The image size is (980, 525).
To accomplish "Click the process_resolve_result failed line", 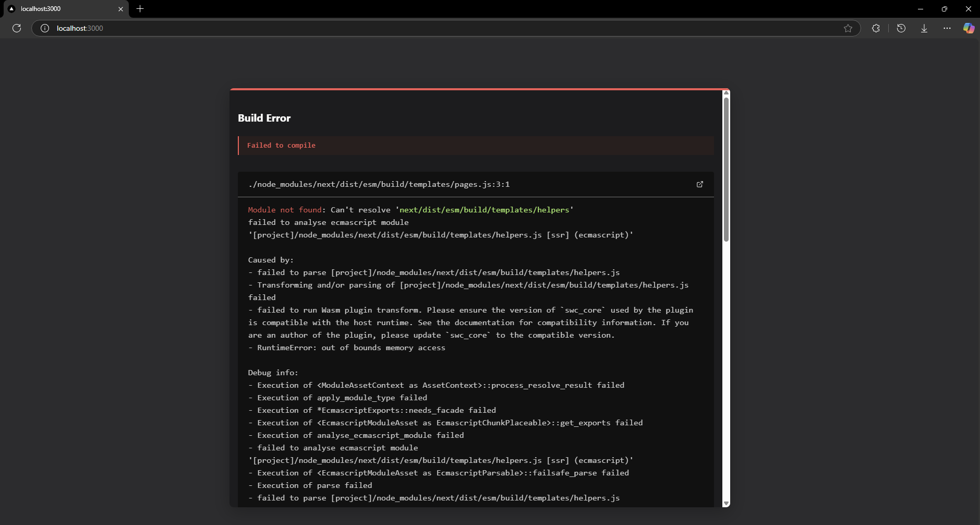I will pyautogui.click(x=436, y=385).
